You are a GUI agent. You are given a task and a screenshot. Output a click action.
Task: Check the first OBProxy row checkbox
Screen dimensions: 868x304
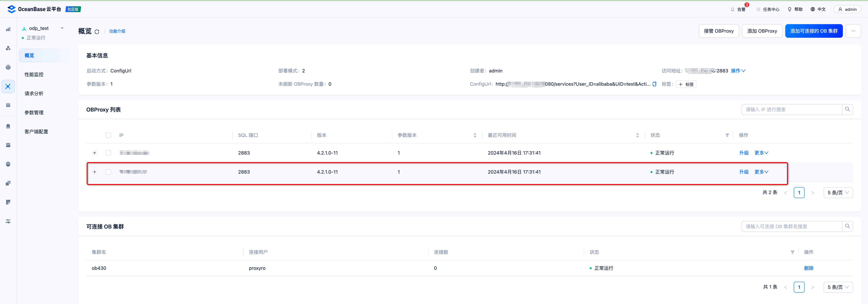(x=108, y=153)
